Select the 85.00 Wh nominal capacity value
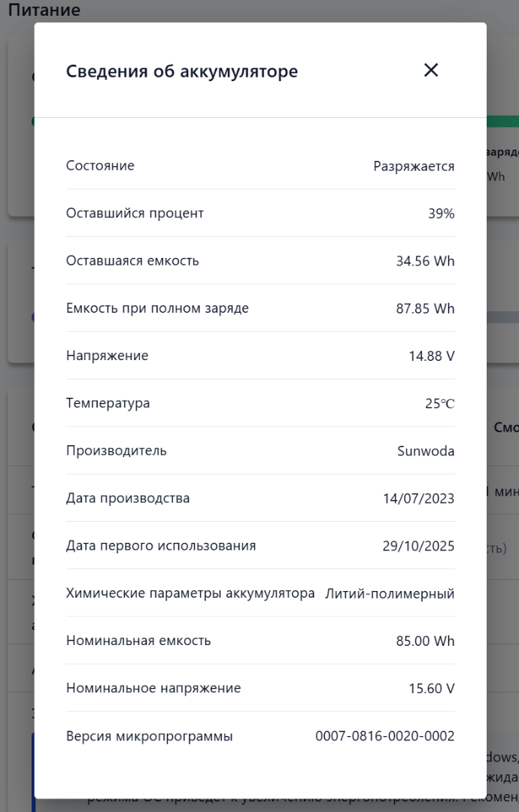The image size is (519, 812). [x=425, y=641]
